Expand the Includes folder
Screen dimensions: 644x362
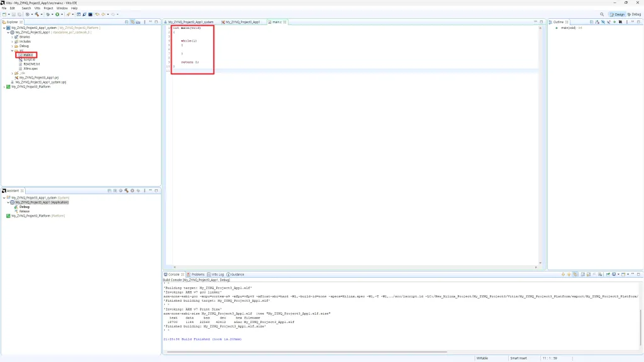coord(13,41)
